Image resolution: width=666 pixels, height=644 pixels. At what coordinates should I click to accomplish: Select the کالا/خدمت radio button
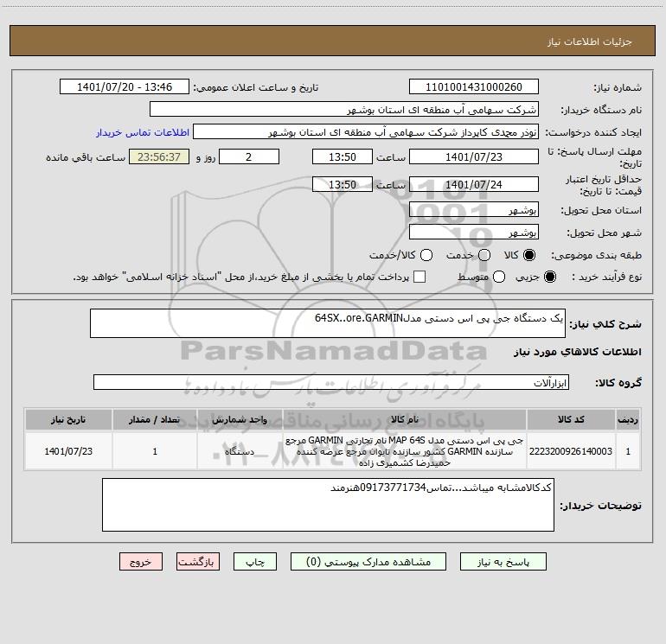point(426,255)
